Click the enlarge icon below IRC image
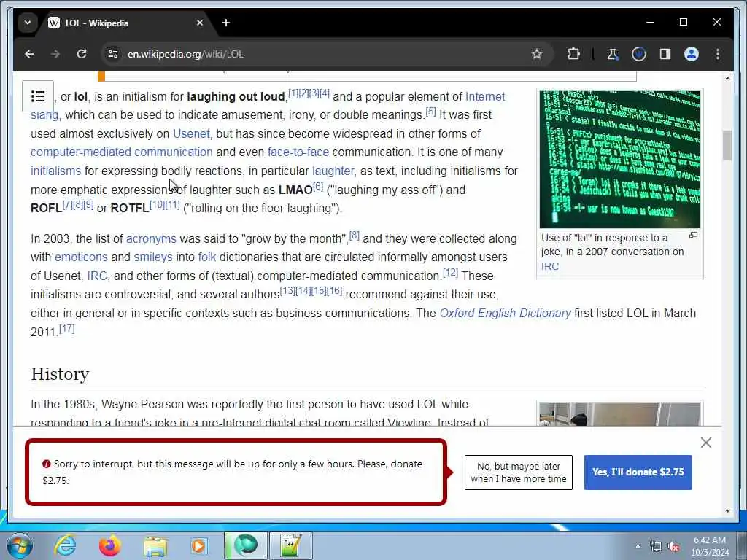Screen dimensions: 747x560 click(x=694, y=236)
